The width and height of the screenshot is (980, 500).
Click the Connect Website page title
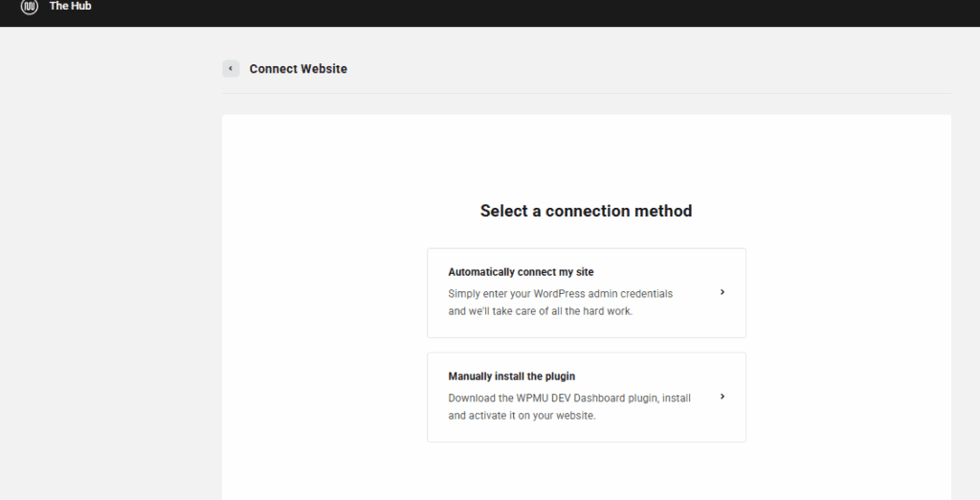298,69
